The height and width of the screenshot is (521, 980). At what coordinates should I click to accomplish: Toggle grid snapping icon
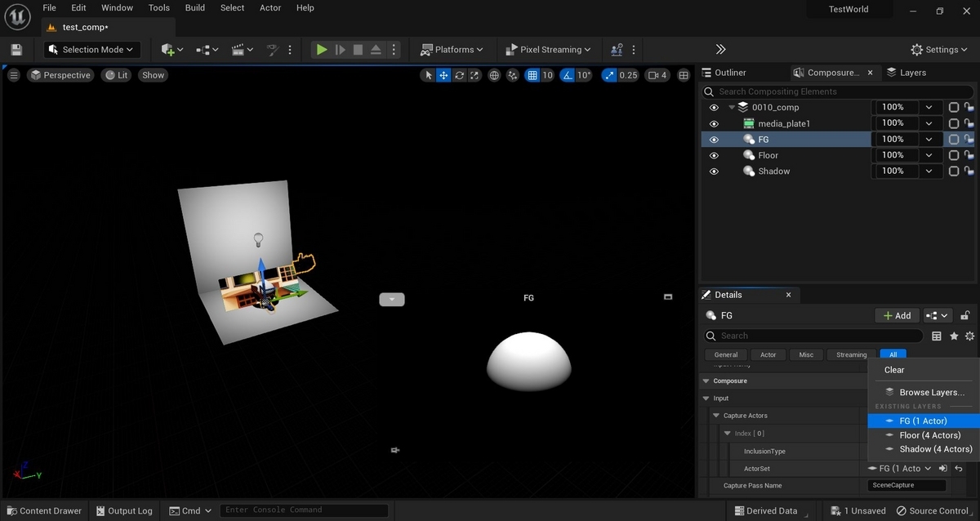coord(532,75)
